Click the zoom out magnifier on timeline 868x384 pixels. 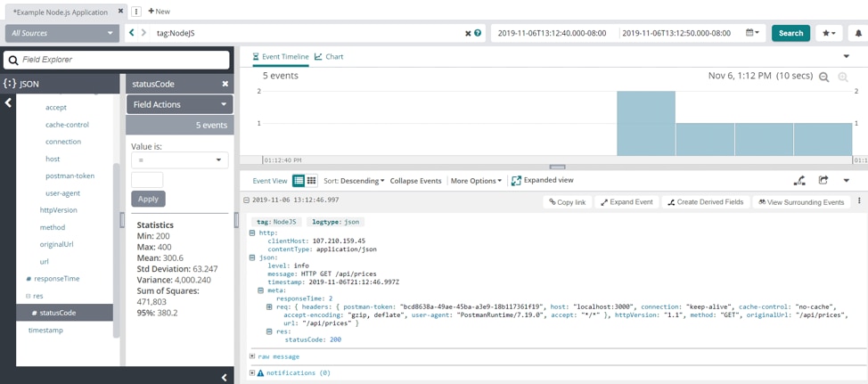824,78
